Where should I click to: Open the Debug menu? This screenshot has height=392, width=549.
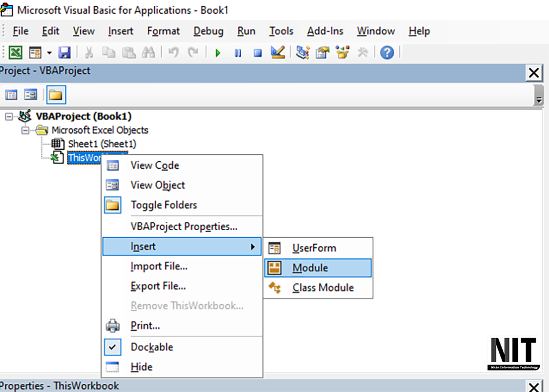[x=208, y=31]
